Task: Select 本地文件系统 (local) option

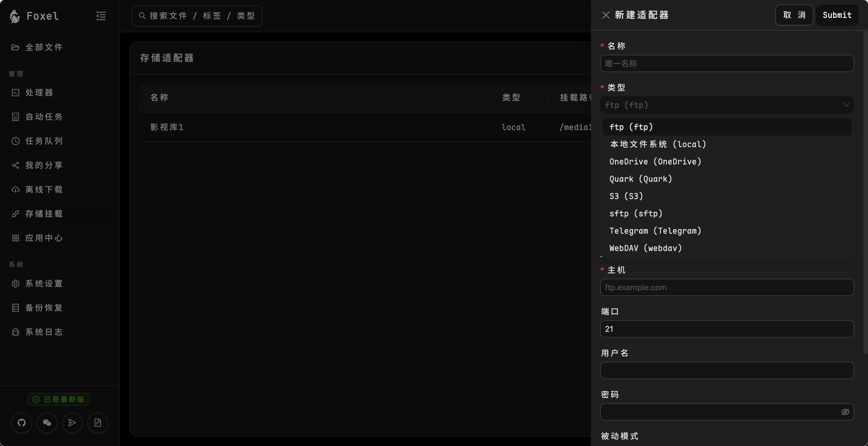Action: (x=727, y=145)
